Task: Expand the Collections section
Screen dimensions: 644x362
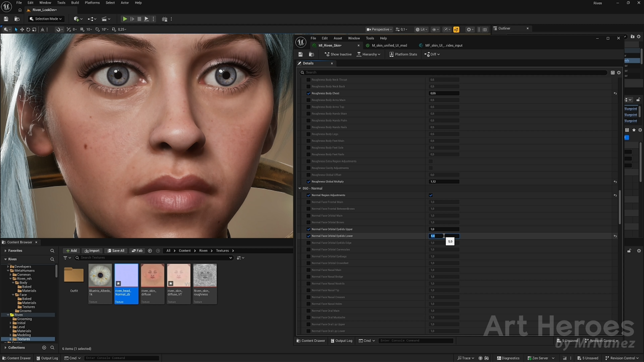Action: point(5,348)
